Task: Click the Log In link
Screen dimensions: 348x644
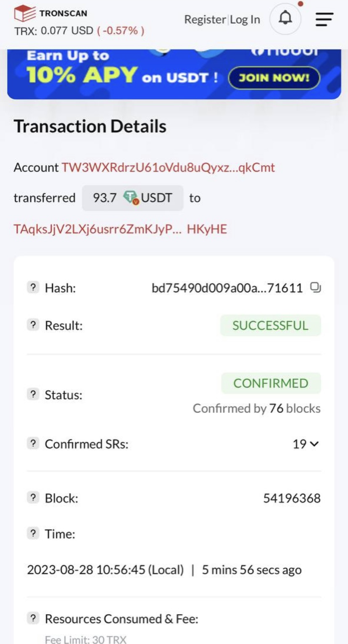Action: [x=245, y=19]
